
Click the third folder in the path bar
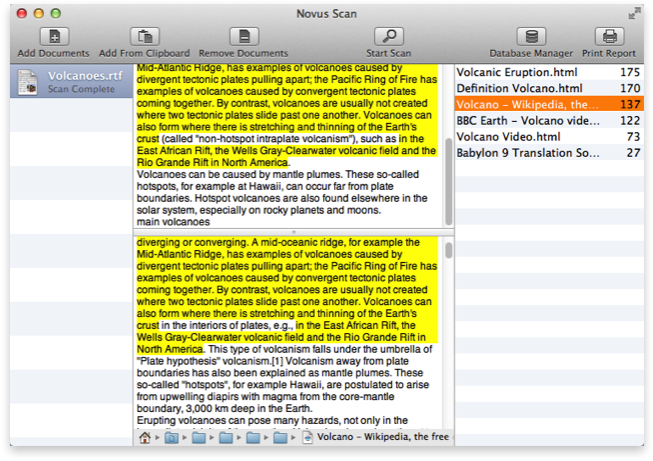pyautogui.click(x=226, y=438)
